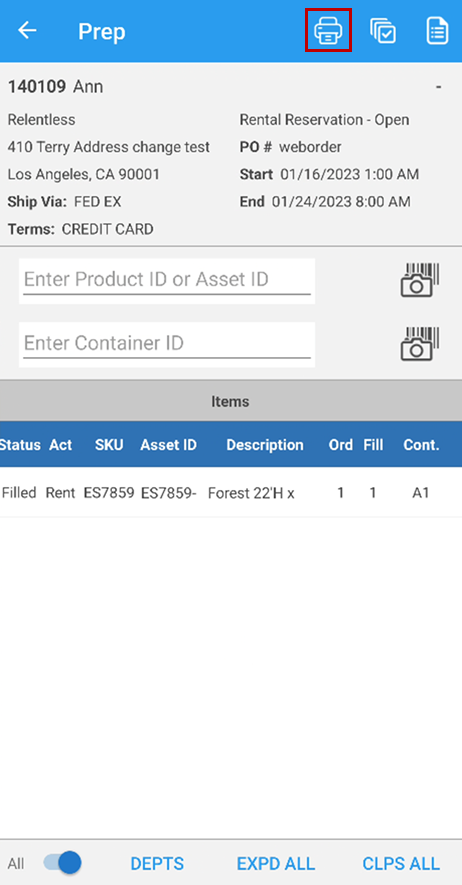The width and height of the screenshot is (462, 885).
Task: Open the DEPTS filter
Action: tap(157, 864)
